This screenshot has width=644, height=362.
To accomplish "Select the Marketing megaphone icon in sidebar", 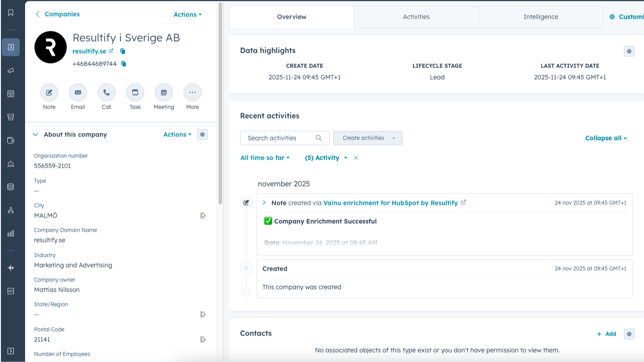I will pyautogui.click(x=11, y=70).
